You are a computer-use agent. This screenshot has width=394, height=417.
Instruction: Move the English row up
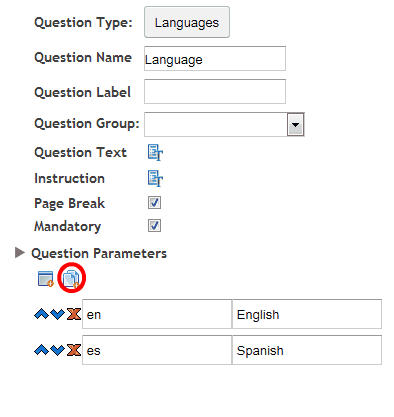click(41, 314)
